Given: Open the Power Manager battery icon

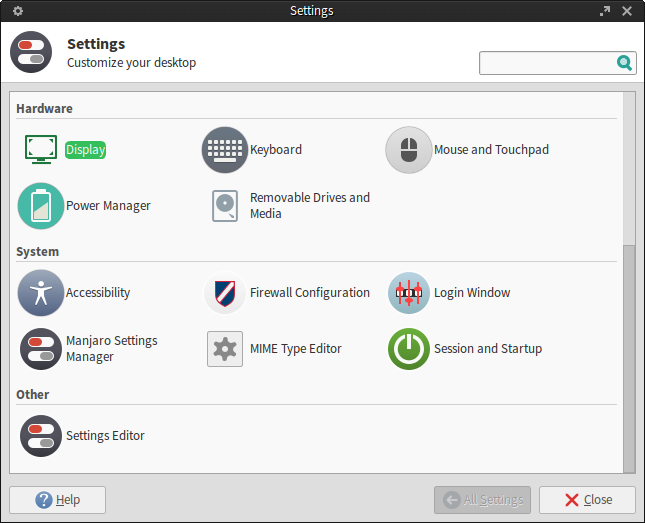Looking at the screenshot, I should (x=41, y=206).
